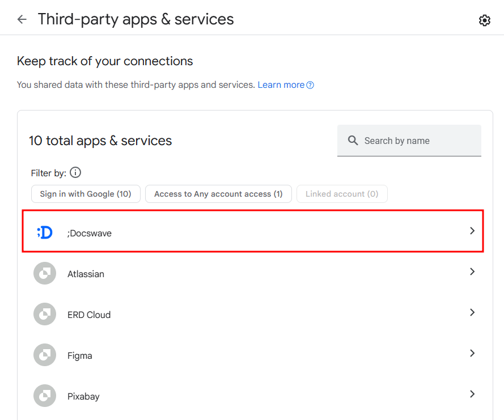Click the search magnifier icon
This screenshot has height=420, width=504.
point(353,141)
